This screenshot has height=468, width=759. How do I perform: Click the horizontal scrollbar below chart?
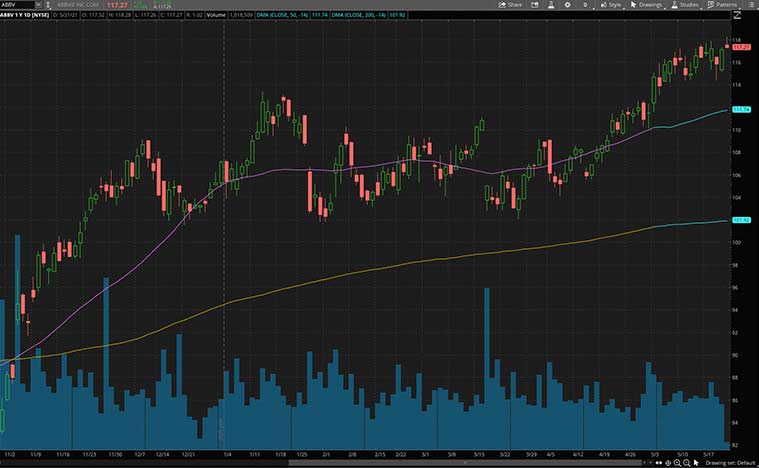465,463
